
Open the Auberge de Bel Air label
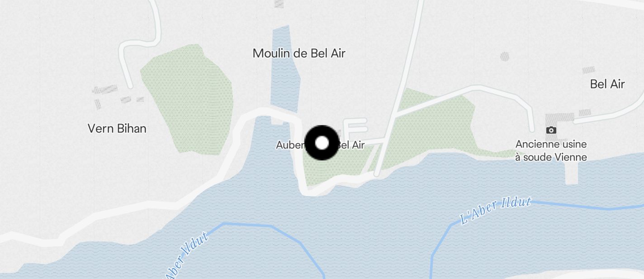[320, 145]
